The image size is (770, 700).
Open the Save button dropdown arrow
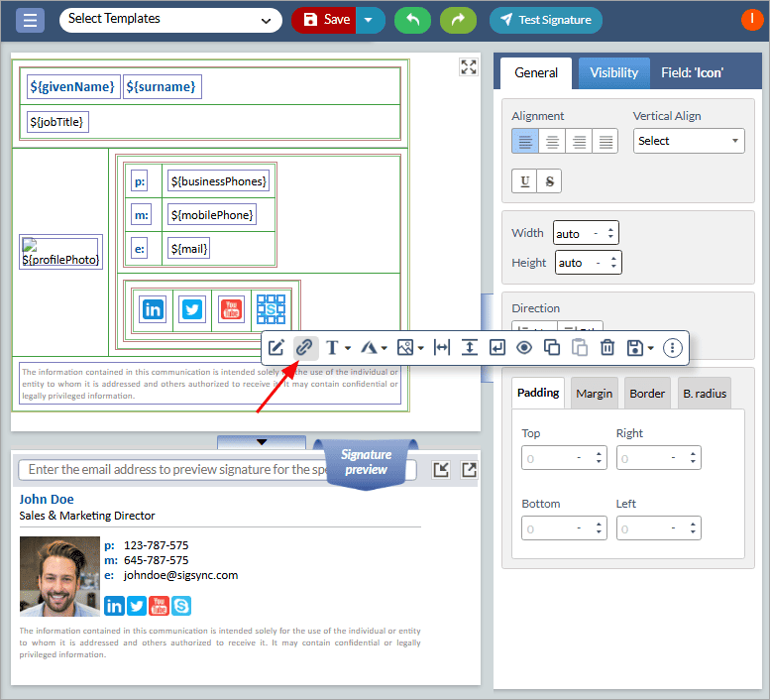pyautogui.click(x=369, y=20)
